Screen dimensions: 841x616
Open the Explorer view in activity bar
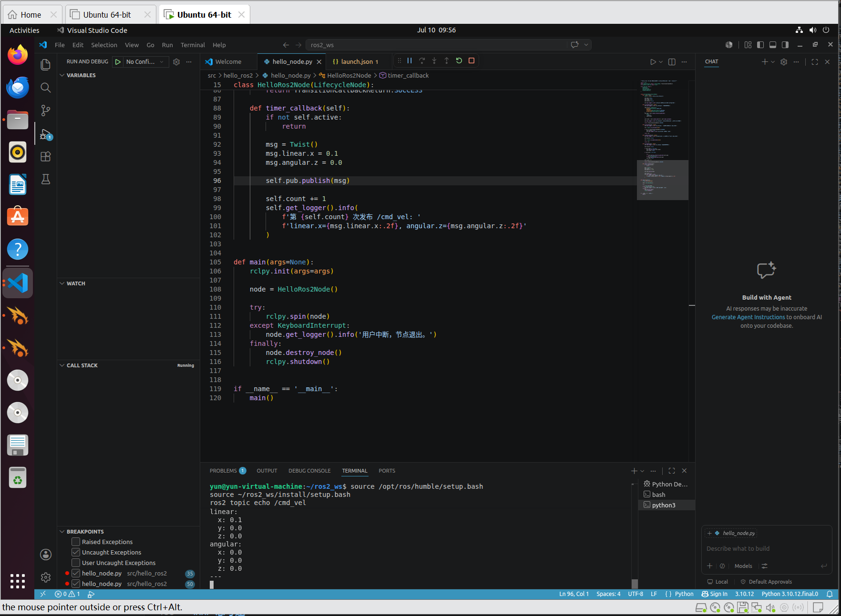(46, 64)
